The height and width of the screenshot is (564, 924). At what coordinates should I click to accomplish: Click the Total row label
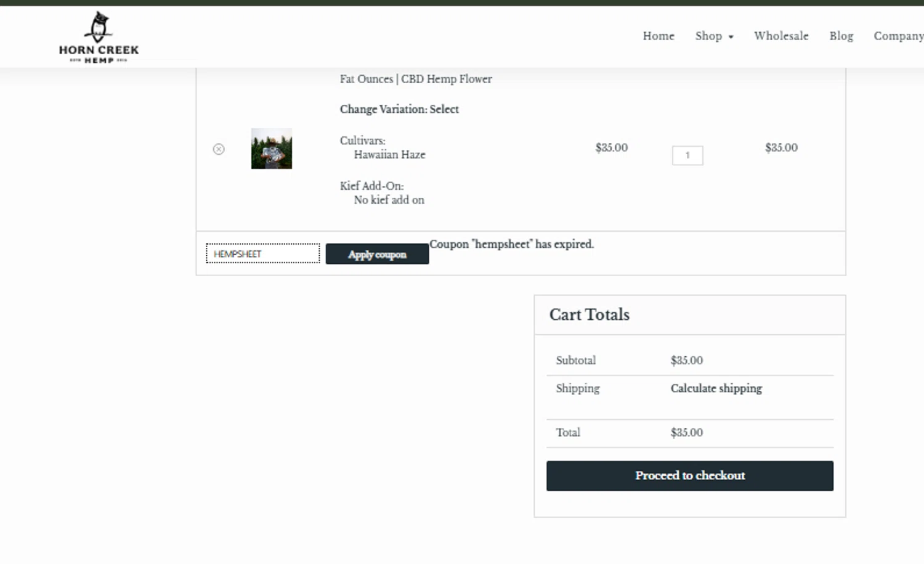[568, 433]
